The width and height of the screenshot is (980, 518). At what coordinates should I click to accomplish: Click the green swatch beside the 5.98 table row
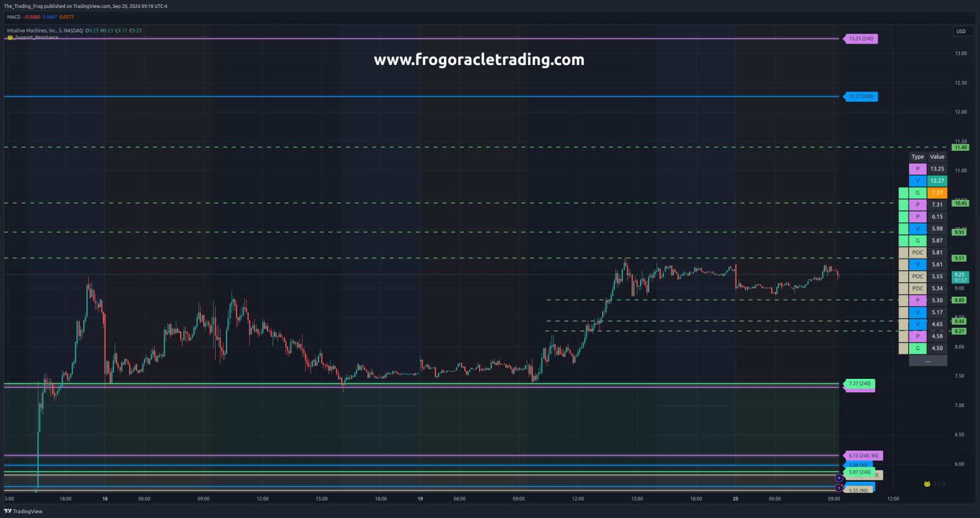pos(903,229)
